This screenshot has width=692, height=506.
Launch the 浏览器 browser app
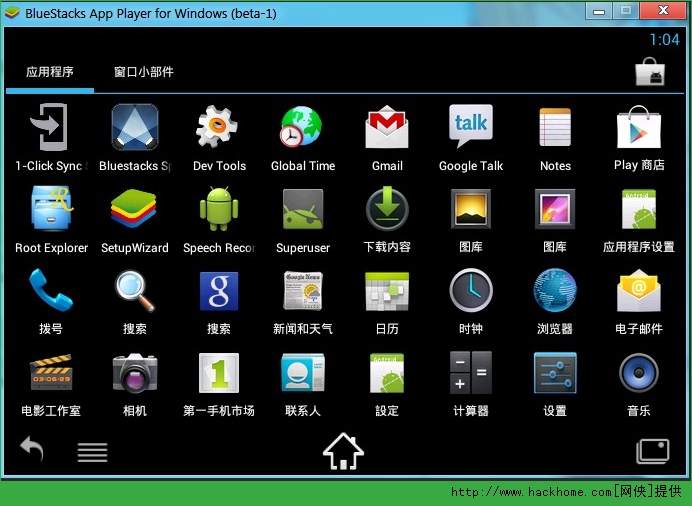(555, 290)
